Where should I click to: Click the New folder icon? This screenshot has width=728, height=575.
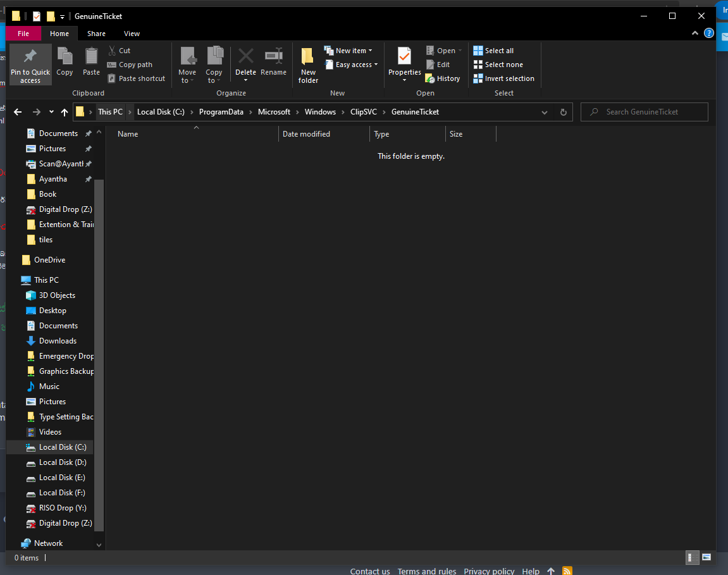307,57
